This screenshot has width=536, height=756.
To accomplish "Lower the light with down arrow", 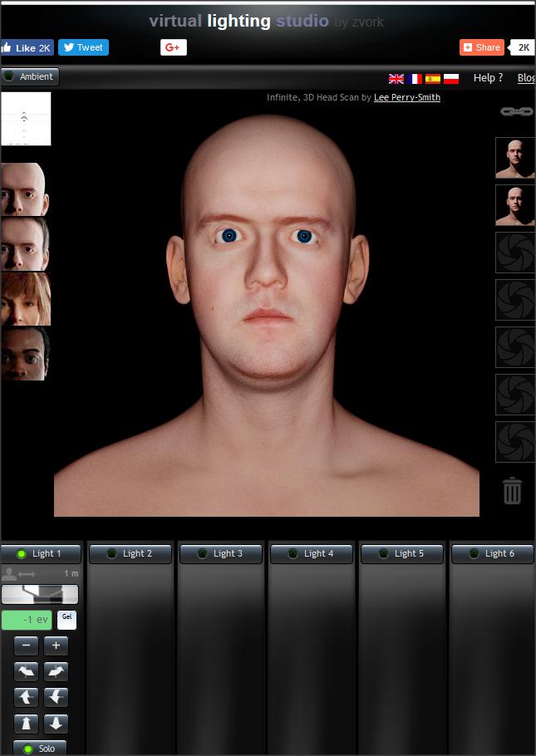I will (56, 724).
